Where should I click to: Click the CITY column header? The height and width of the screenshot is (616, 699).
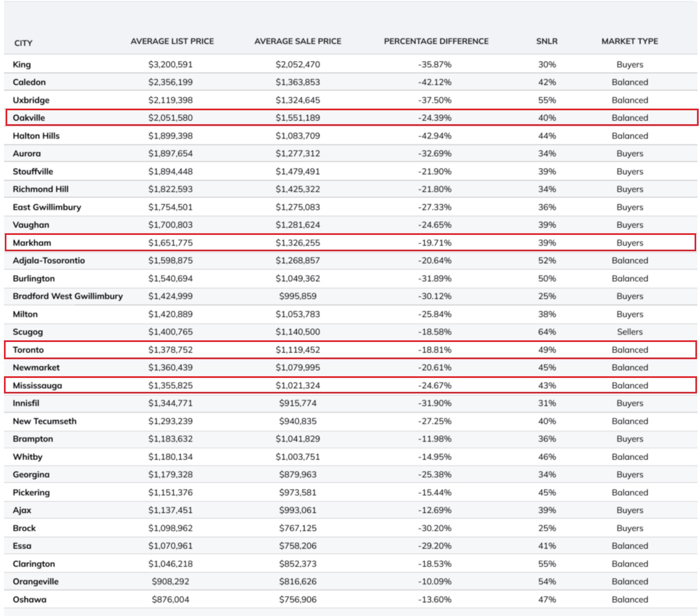coord(23,43)
